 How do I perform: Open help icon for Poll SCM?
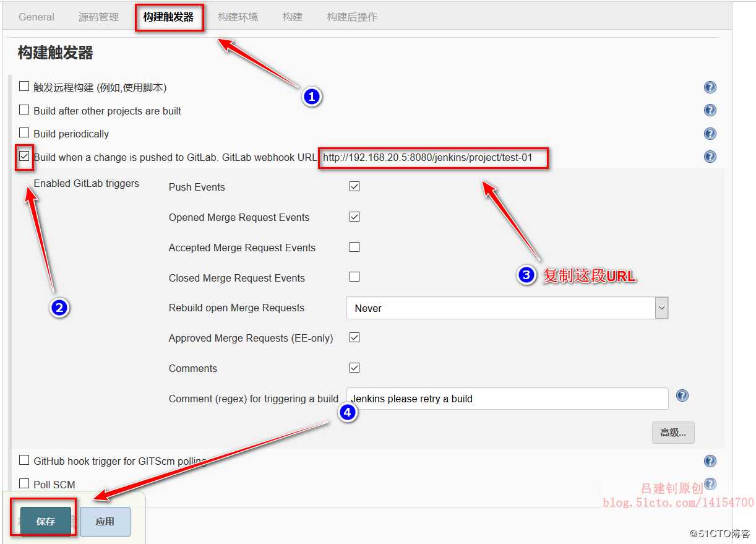[x=710, y=483]
